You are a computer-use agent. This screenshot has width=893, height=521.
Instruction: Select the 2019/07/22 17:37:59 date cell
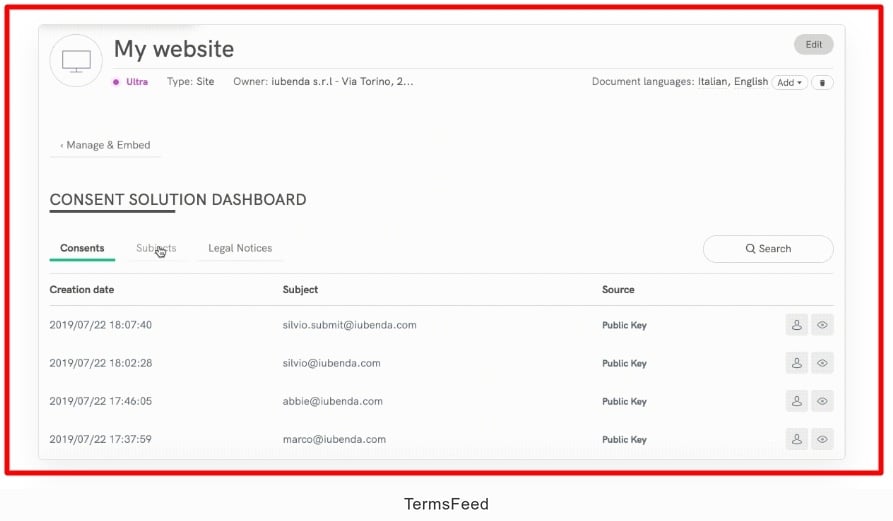point(100,440)
